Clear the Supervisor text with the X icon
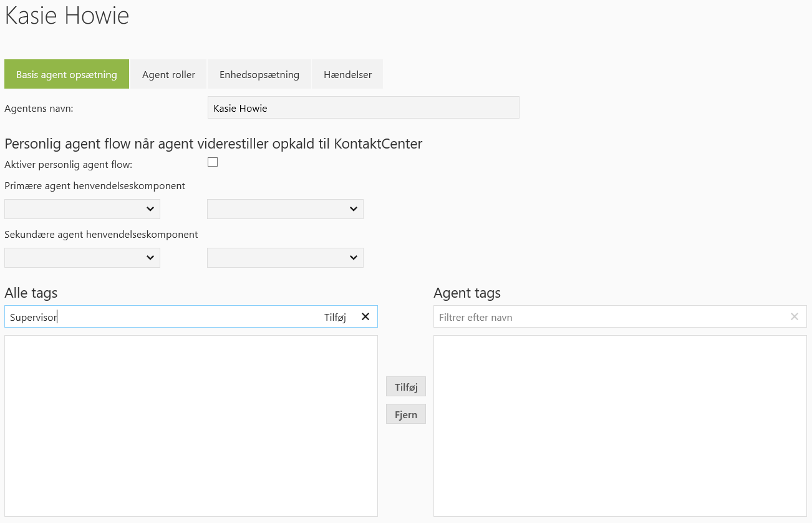The width and height of the screenshot is (812, 523). click(365, 316)
